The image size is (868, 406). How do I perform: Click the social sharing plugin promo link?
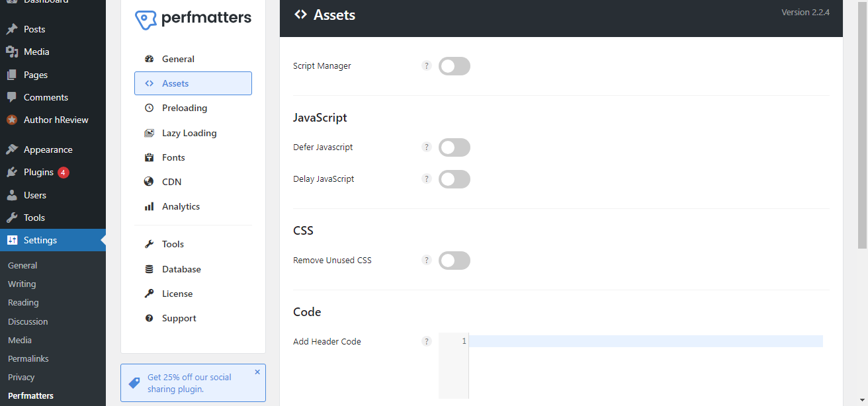(189, 383)
